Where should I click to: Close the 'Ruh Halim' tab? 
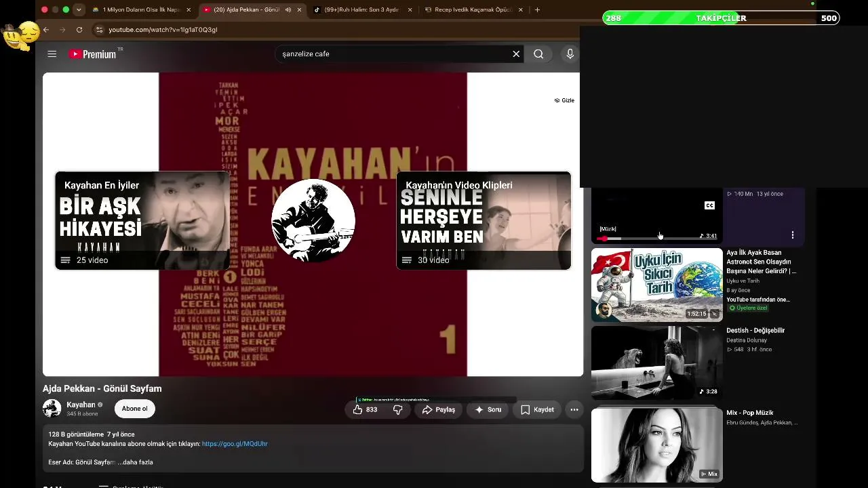click(x=409, y=9)
